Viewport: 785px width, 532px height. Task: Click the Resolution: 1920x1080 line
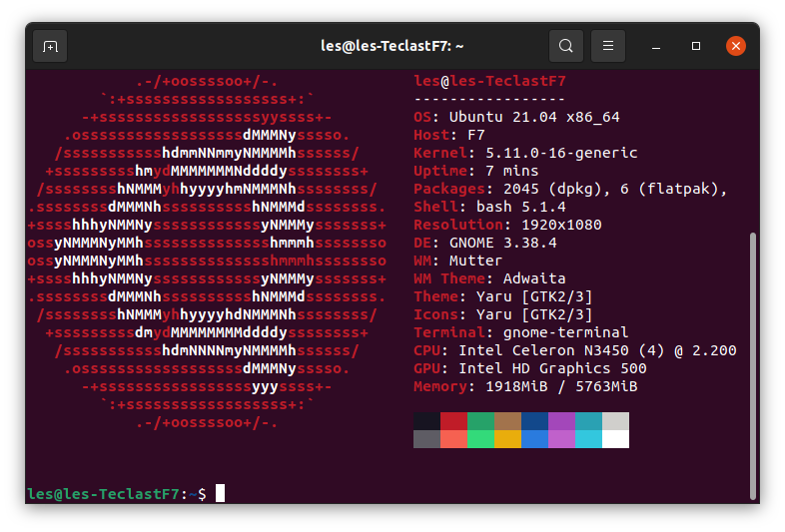click(x=507, y=226)
